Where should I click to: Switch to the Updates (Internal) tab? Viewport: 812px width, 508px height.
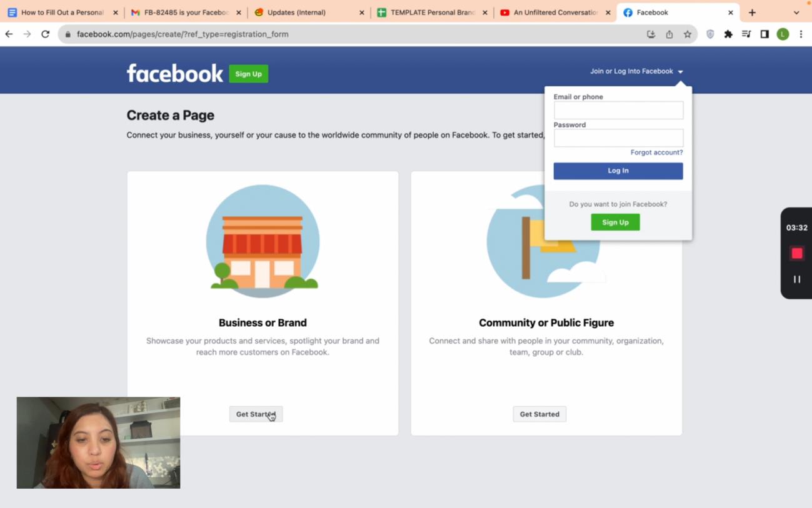[x=296, y=12]
